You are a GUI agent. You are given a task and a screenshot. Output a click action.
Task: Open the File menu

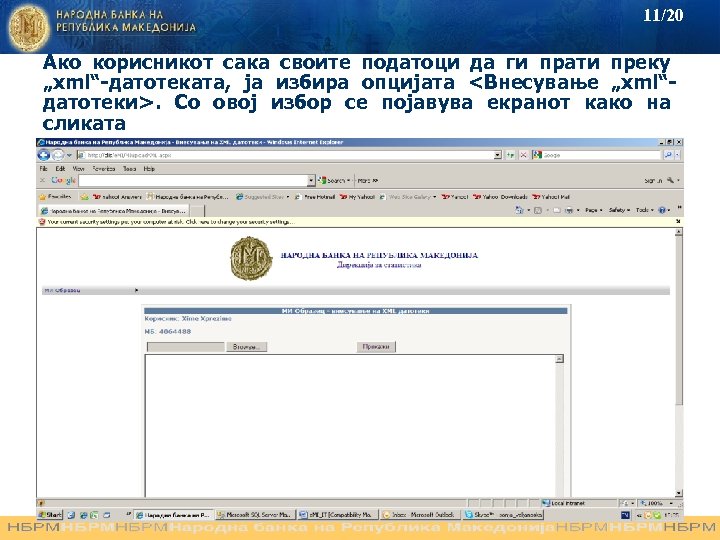pyautogui.click(x=44, y=169)
